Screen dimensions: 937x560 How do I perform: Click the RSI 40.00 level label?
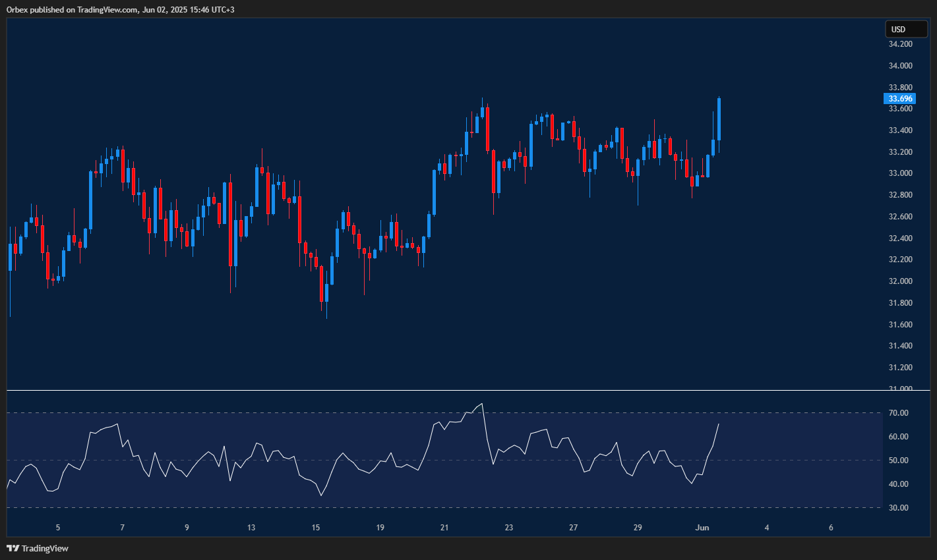click(898, 484)
